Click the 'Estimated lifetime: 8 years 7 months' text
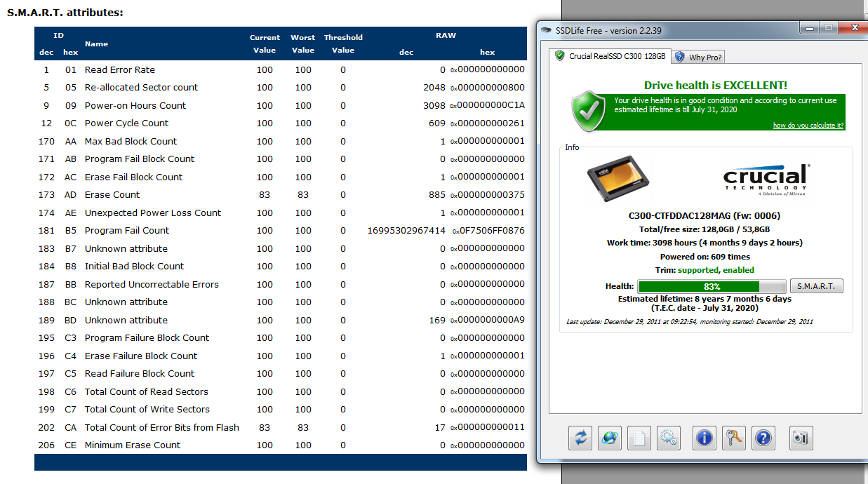This screenshot has height=484, width=868. click(x=705, y=299)
